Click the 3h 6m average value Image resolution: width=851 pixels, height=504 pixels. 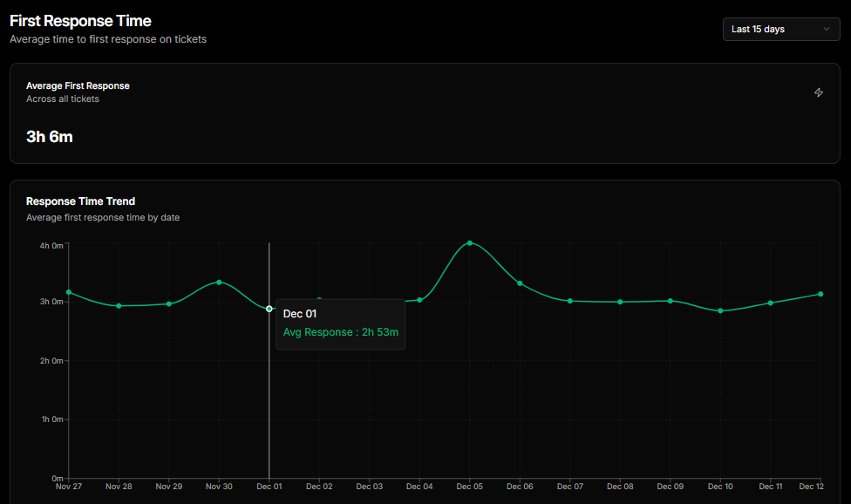(49, 136)
